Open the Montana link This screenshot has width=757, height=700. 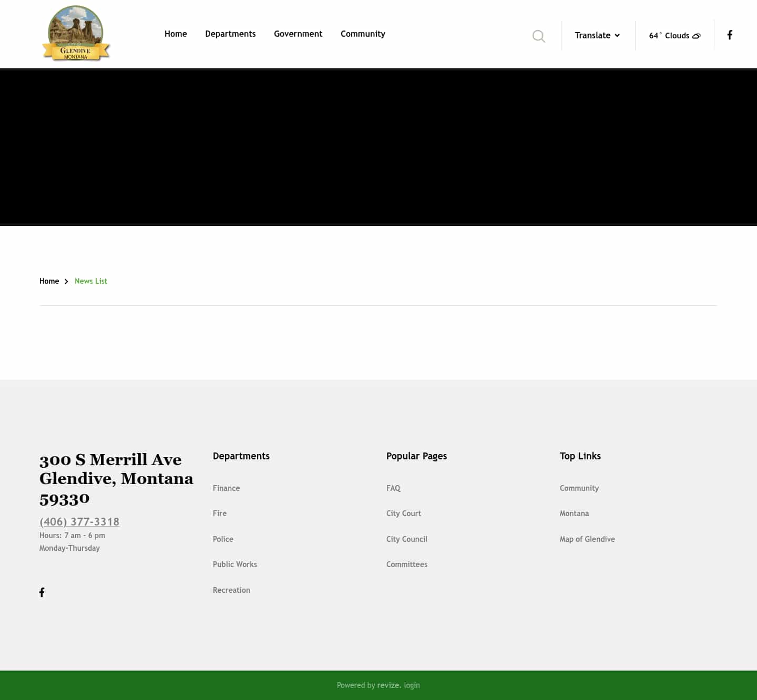(x=574, y=513)
